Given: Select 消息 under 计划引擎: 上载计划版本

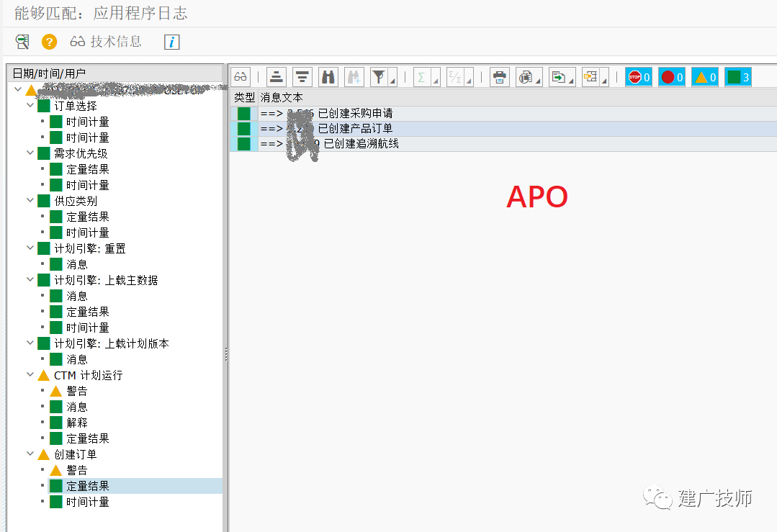Looking at the screenshot, I should (77, 360).
